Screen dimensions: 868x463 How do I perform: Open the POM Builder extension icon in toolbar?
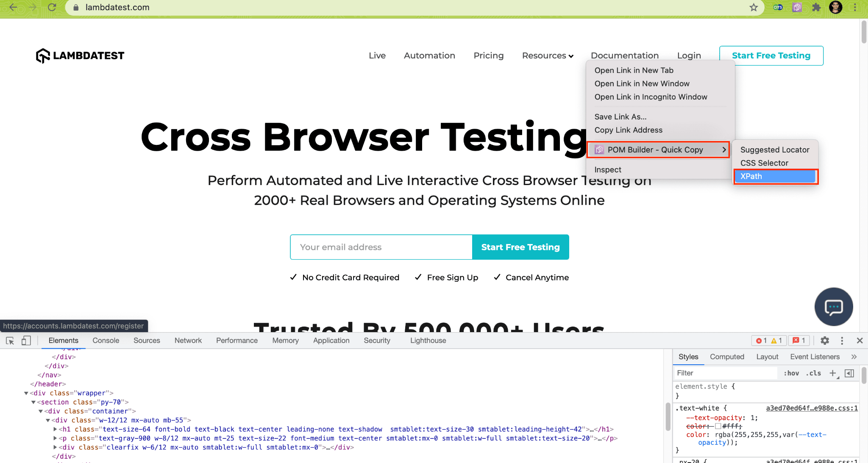(797, 7)
